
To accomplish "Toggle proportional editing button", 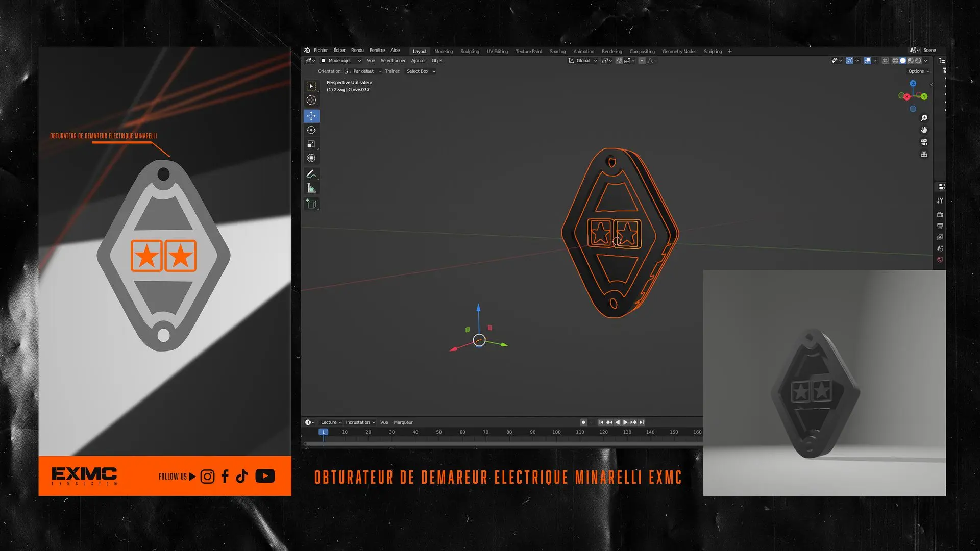I will 642,61.
